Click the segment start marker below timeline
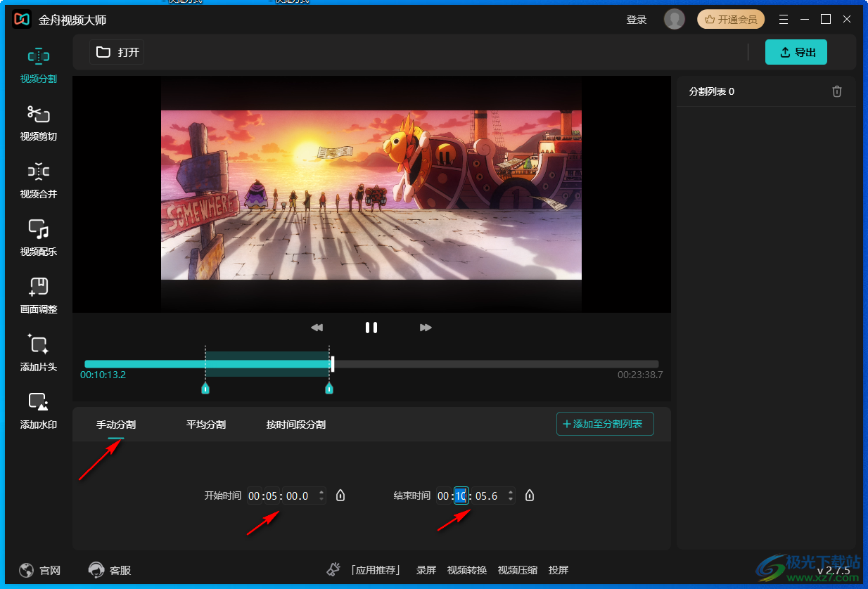868x589 pixels. tap(205, 389)
